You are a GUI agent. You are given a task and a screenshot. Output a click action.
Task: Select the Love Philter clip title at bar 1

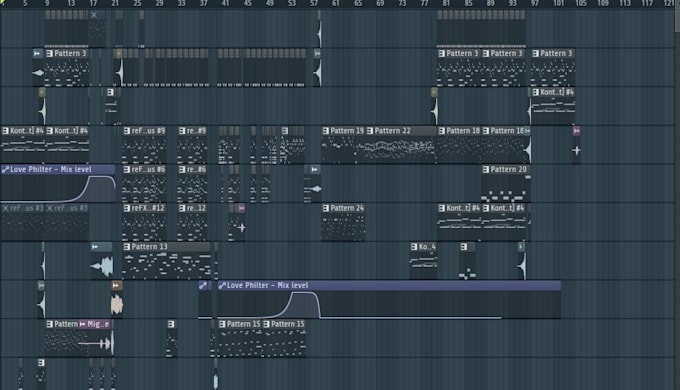(51, 169)
